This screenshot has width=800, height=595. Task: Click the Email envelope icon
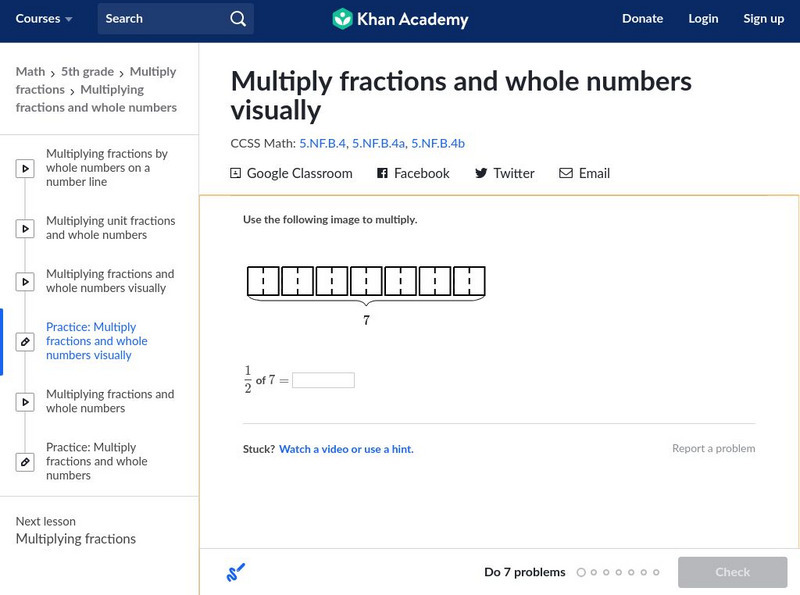point(566,173)
